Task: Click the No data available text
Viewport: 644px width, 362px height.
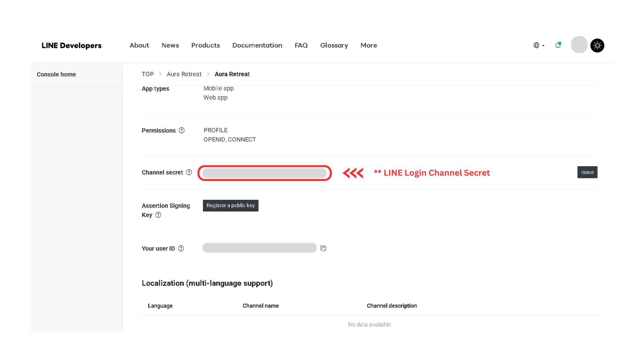Action: (x=369, y=324)
